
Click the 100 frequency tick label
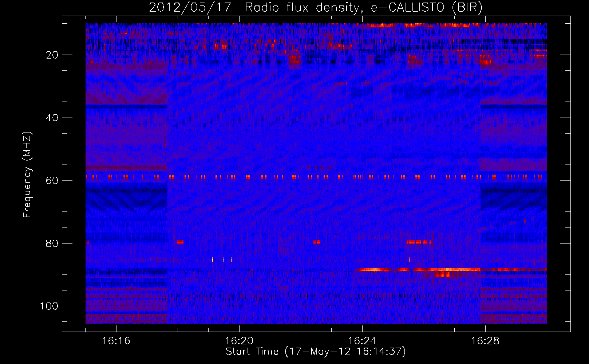(49, 306)
